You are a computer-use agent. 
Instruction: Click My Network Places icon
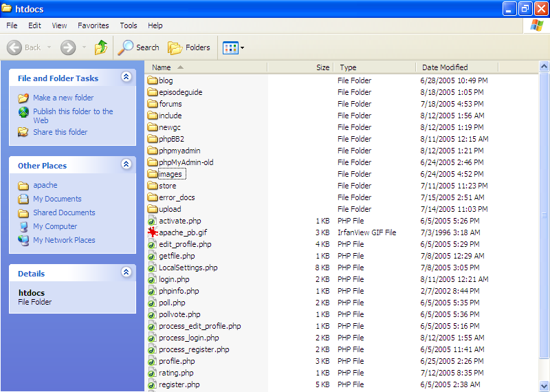(23, 240)
